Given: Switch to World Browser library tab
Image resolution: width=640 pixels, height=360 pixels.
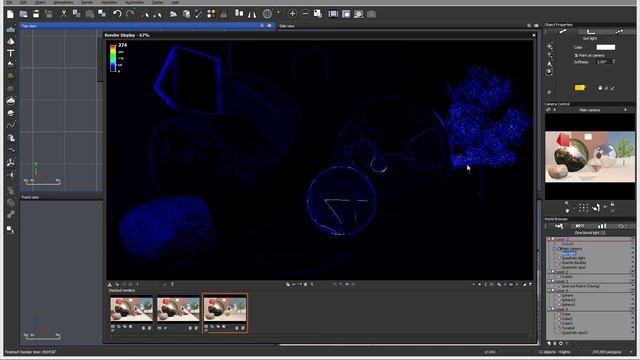Looking at the screenshot, I should click(x=602, y=226).
